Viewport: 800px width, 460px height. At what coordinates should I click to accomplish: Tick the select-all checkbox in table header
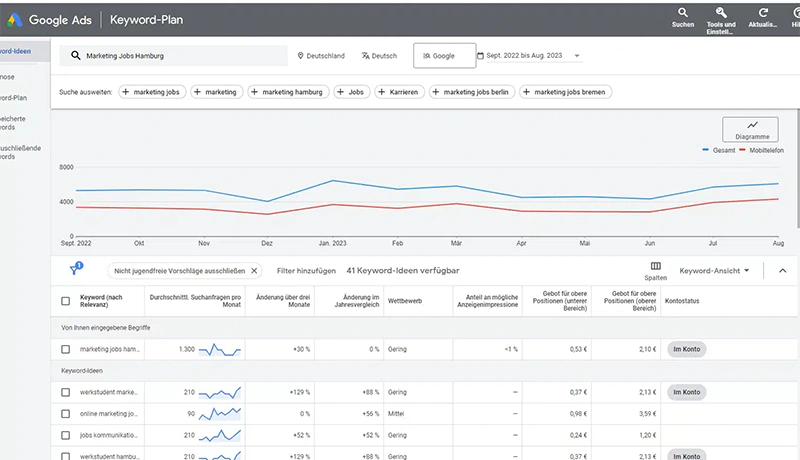tap(65, 301)
